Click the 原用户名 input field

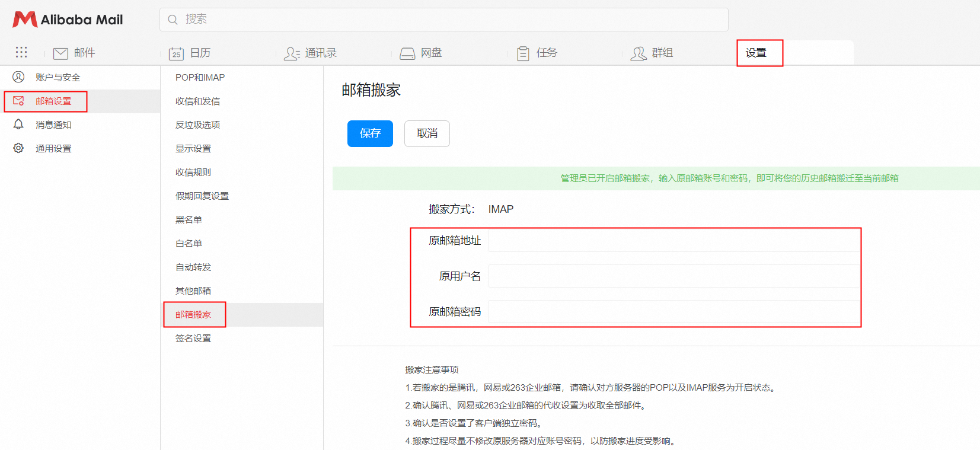(x=673, y=276)
